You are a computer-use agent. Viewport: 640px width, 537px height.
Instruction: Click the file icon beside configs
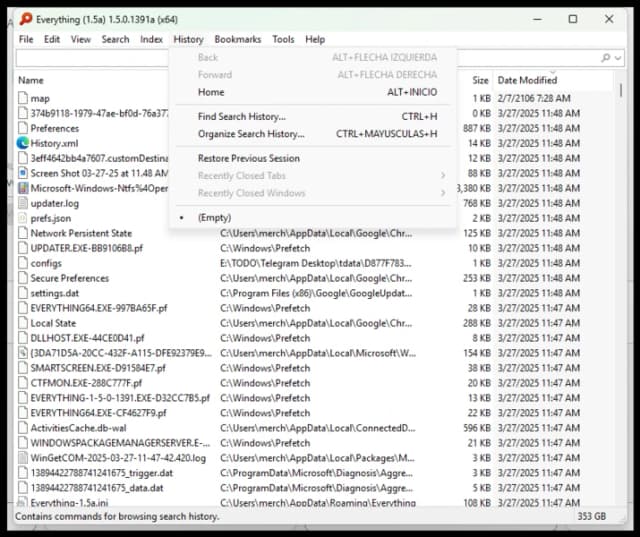pos(23,263)
